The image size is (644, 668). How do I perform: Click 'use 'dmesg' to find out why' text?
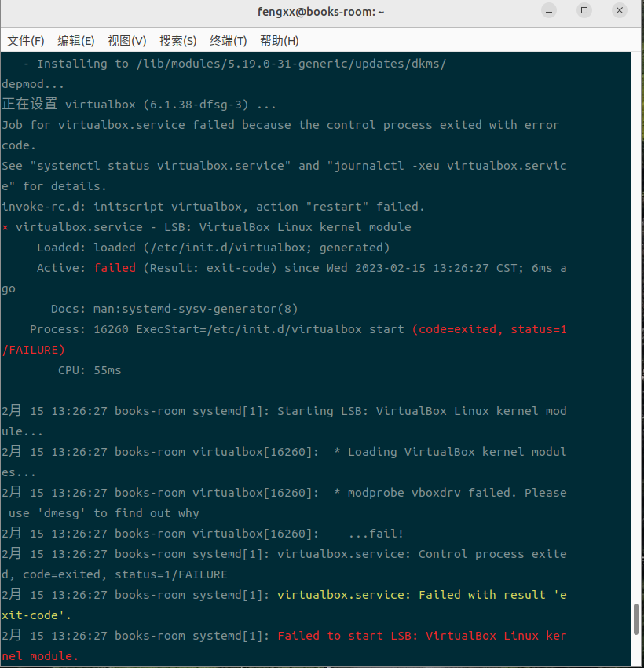pos(104,513)
